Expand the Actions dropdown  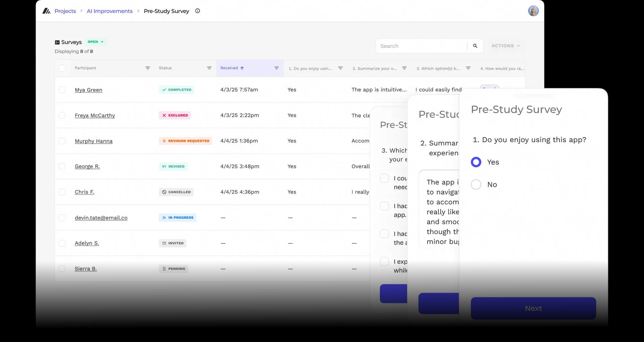click(505, 46)
